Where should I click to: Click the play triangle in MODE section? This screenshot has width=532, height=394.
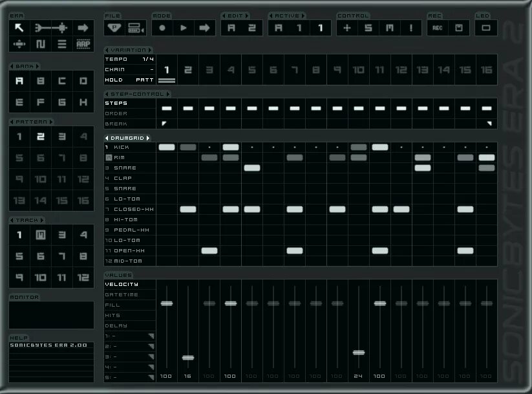pos(184,28)
